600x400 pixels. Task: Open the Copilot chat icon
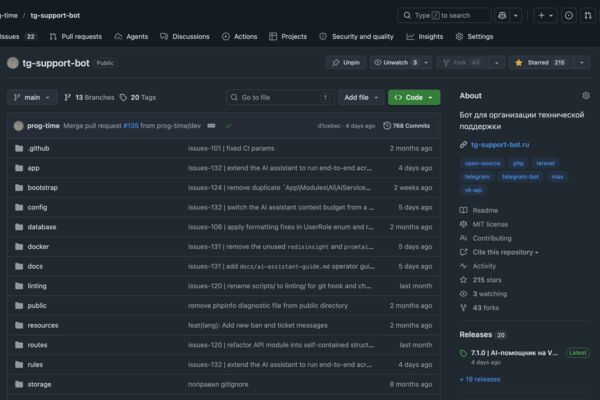502,15
